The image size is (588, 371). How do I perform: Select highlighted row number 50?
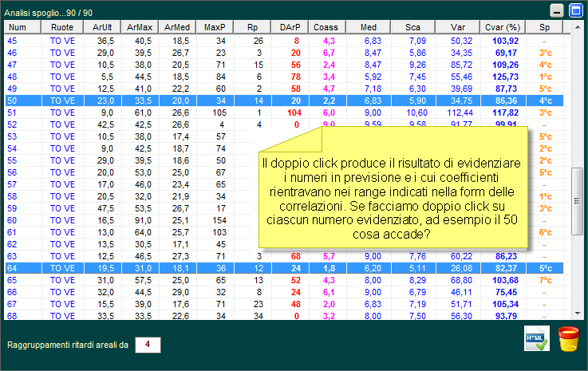284,101
